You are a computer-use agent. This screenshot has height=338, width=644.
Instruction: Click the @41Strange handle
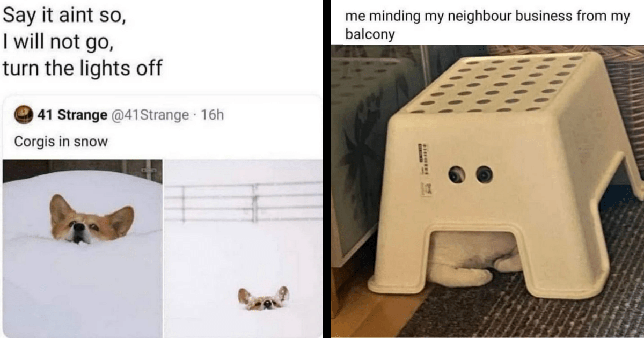click(150, 115)
